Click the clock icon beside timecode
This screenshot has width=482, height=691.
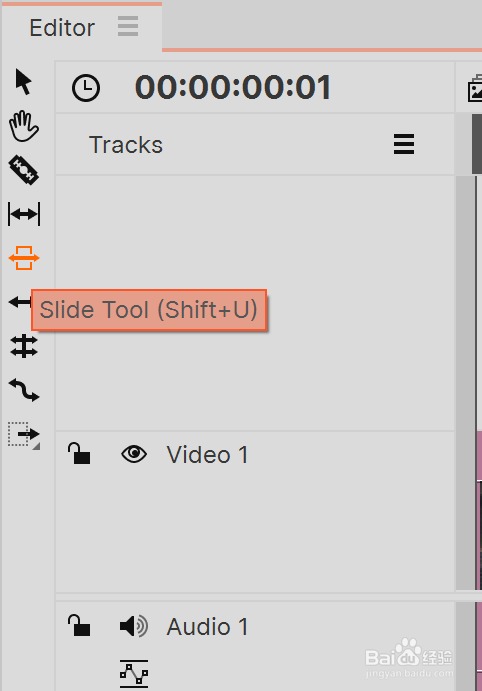[x=86, y=88]
